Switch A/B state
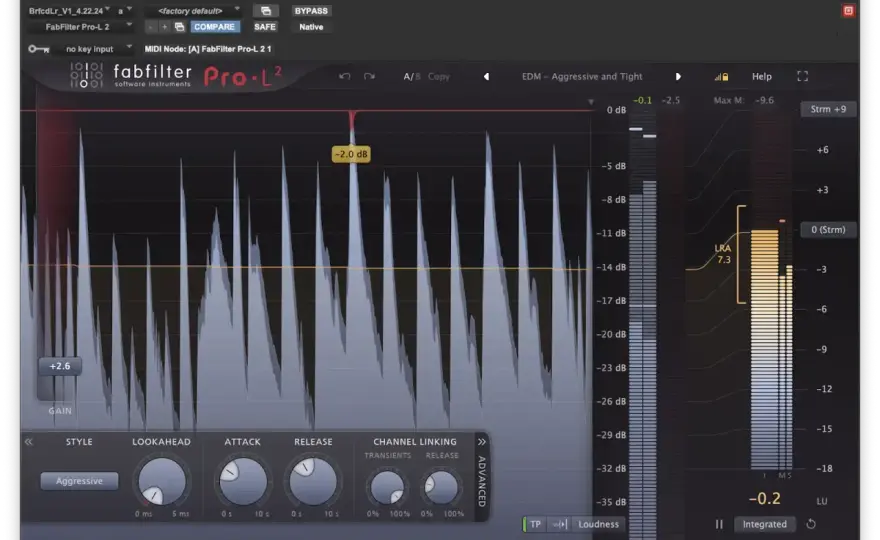880x540 pixels. [x=411, y=76]
